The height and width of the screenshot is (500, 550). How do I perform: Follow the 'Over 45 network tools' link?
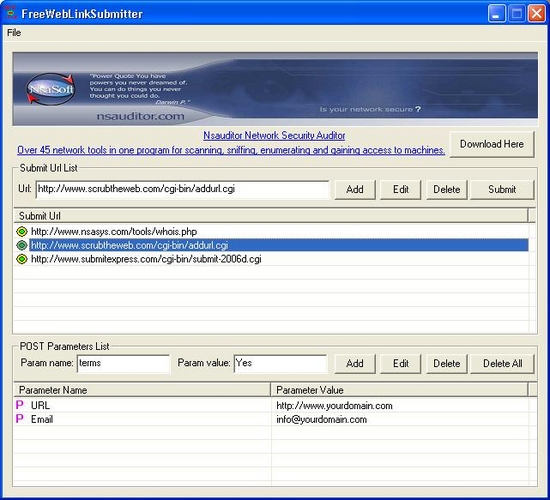click(231, 150)
